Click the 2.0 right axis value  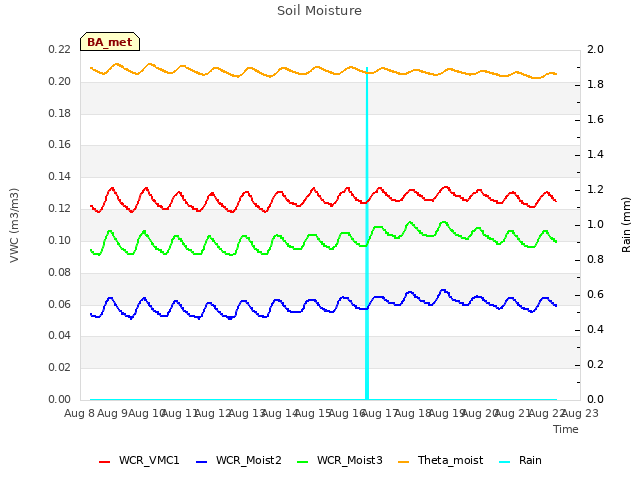595,49
